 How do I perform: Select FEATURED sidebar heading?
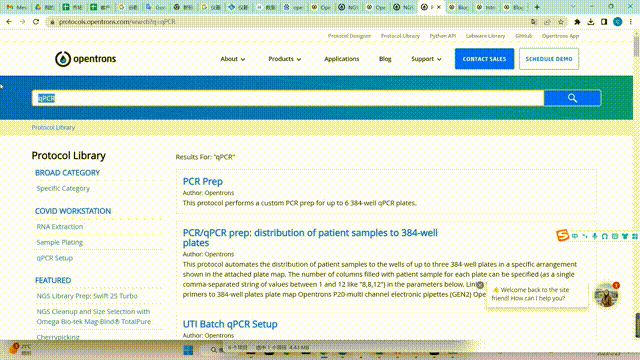[x=53, y=280]
